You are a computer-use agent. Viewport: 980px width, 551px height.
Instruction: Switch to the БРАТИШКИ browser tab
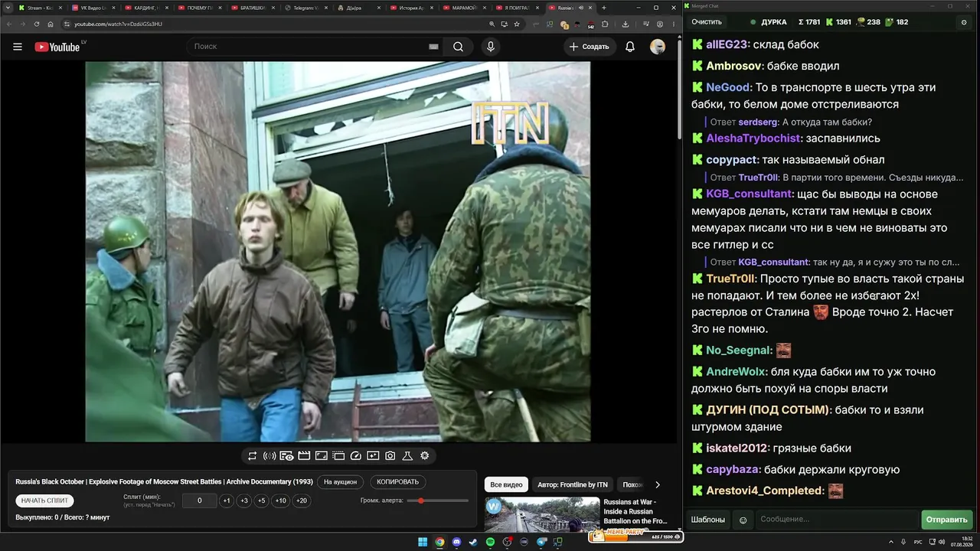point(253,8)
